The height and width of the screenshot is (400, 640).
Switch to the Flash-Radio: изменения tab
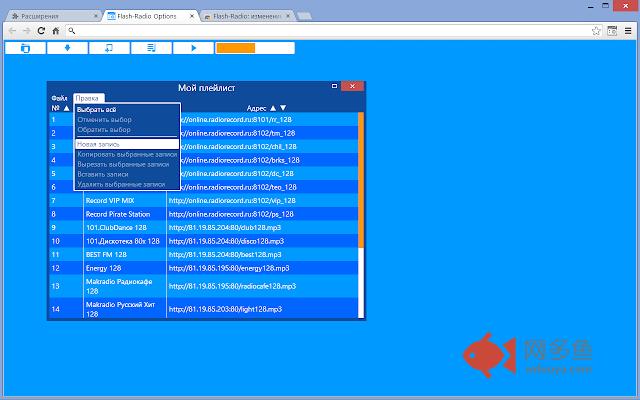coord(247,16)
